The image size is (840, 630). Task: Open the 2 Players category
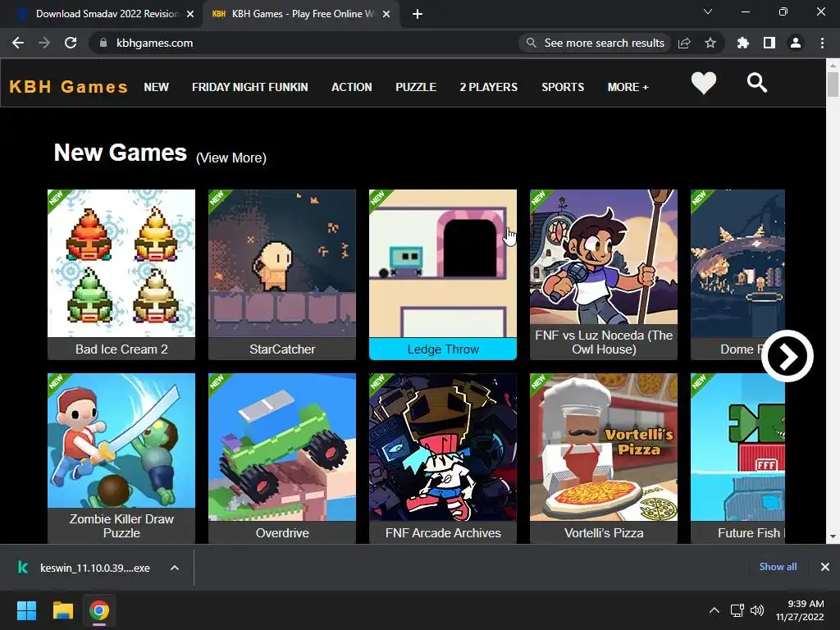pos(489,87)
